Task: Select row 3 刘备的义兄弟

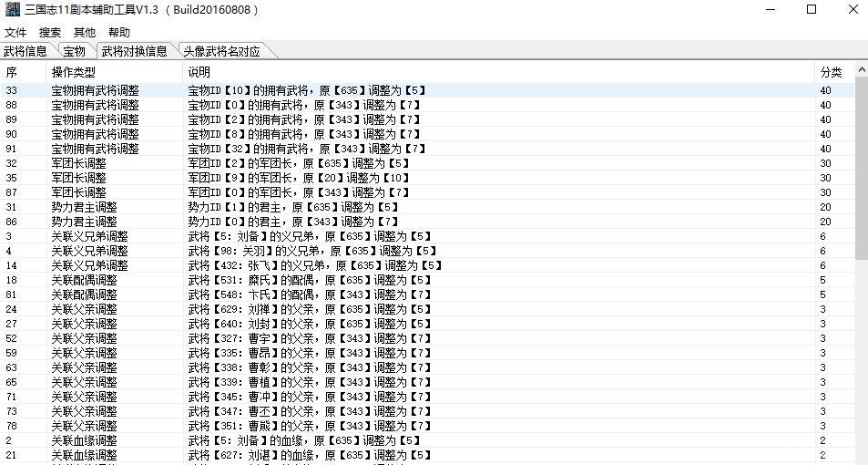Action: click(427, 236)
